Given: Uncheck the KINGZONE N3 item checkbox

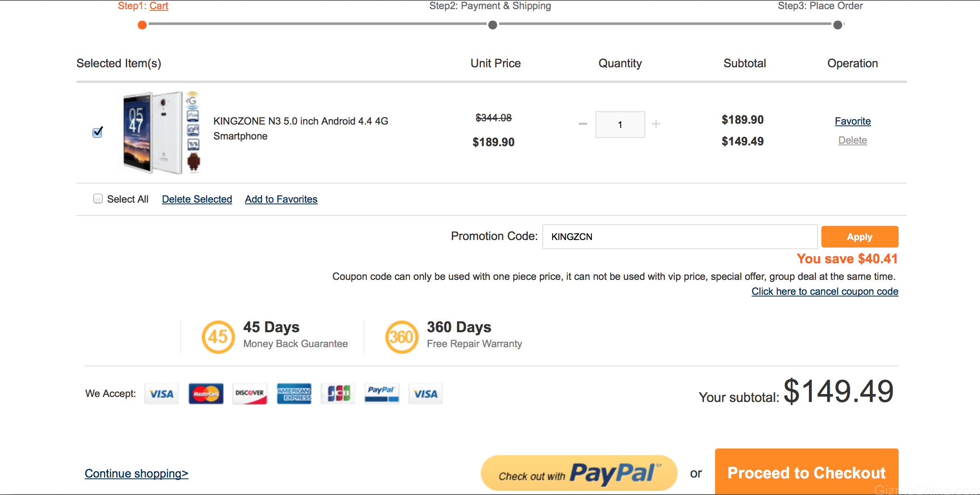Looking at the screenshot, I should click(x=98, y=132).
